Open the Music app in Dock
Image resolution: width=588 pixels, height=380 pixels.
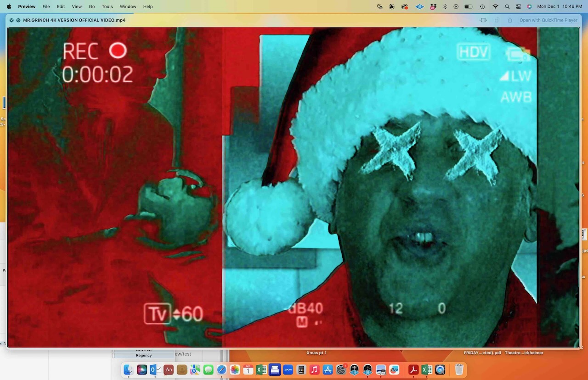click(314, 369)
